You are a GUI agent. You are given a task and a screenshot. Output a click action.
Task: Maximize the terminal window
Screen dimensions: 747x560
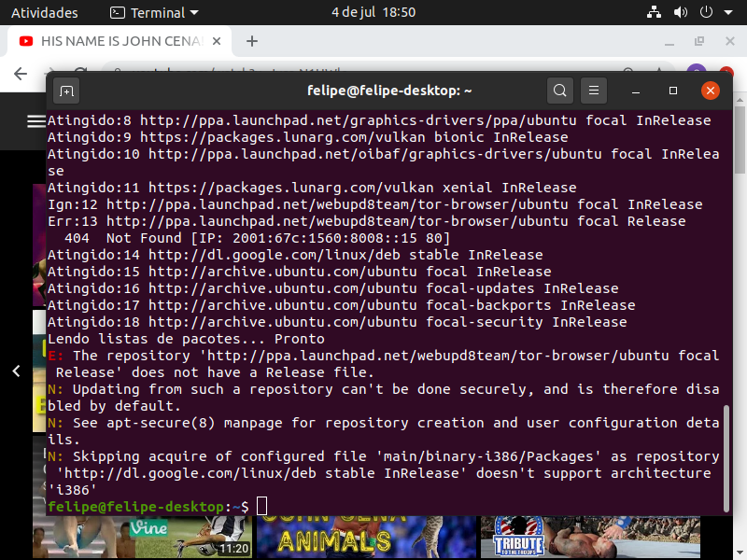pos(673,91)
